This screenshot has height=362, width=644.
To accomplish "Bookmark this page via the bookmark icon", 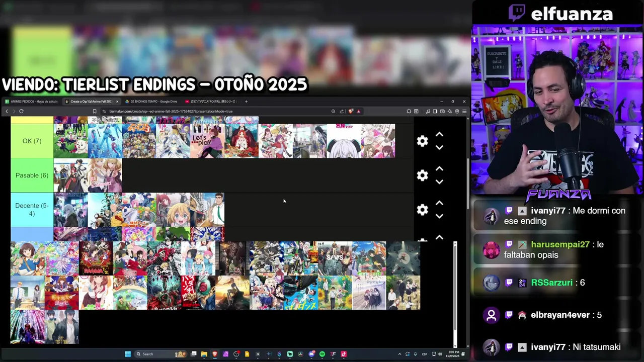I will (x=94, y=111).
